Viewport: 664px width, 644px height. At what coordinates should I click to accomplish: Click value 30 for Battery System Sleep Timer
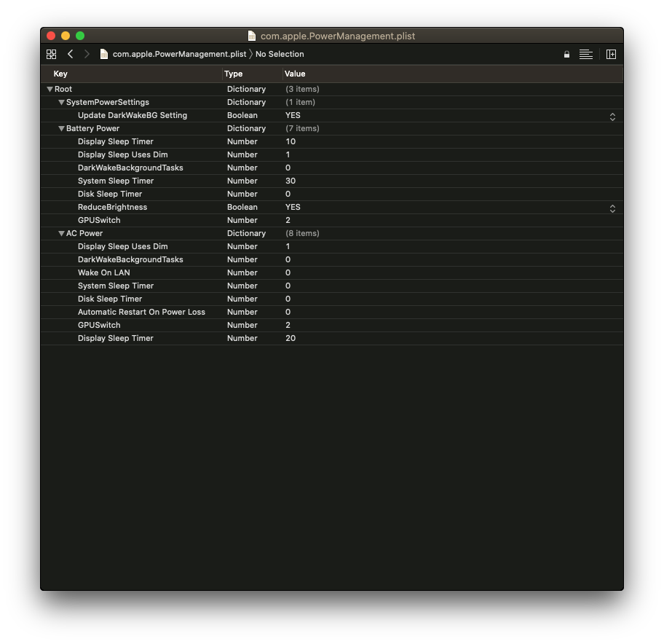point(290,181)
